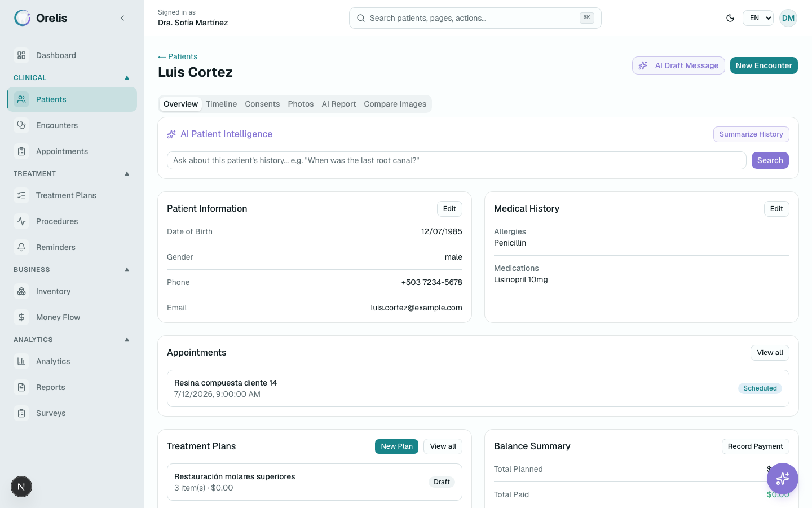The width and height of the screenshot is (812, 508).
Task: Open Inventory boxes icon
Action: click(x=21, y=291)
